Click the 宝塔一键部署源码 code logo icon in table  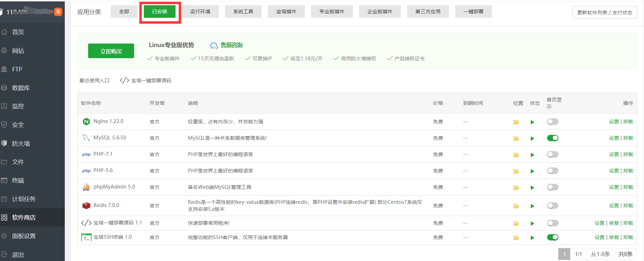point(86,223)
